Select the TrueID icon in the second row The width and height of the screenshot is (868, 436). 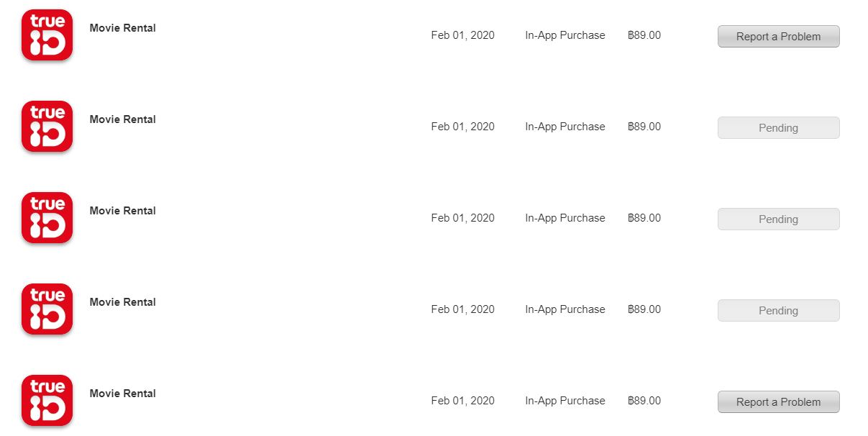tap(47, 127)
